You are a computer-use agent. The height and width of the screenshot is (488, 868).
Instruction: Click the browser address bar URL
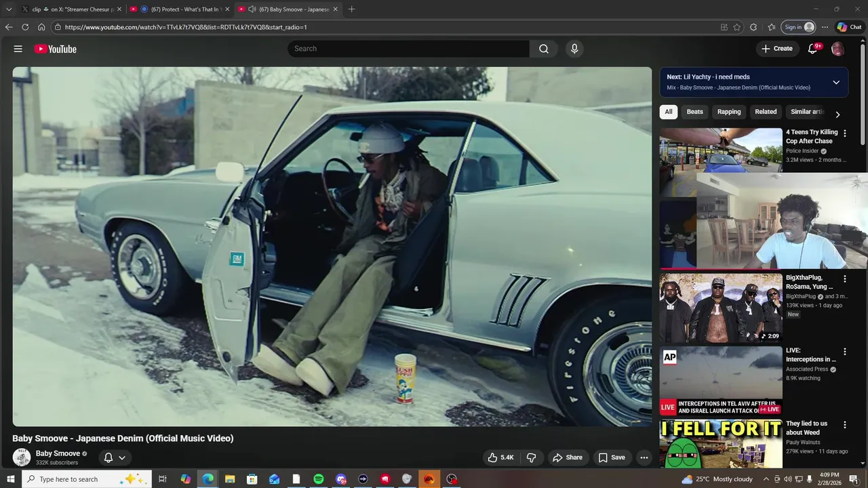(x=186, y=27)
